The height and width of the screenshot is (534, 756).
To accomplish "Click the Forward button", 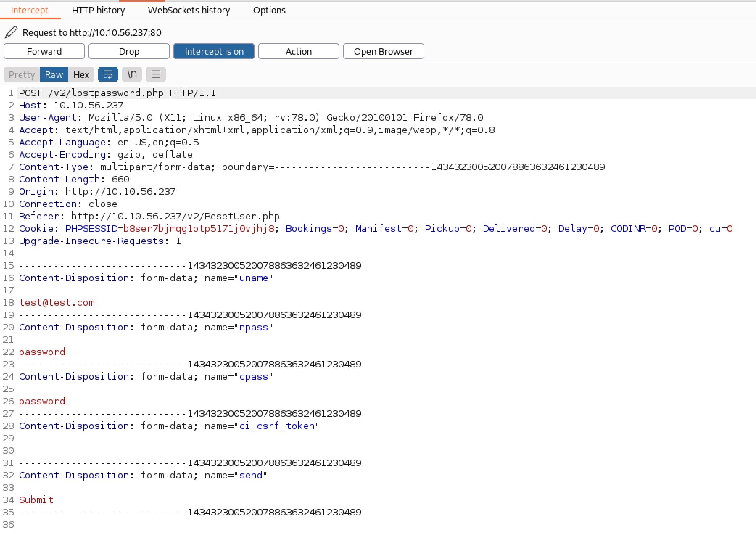I will (x=45, y=52).
